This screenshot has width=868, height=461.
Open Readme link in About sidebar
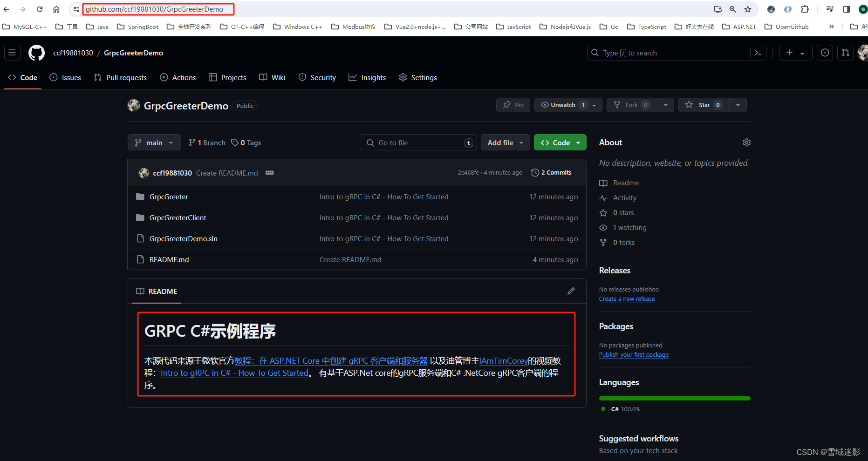click(619, 183)
